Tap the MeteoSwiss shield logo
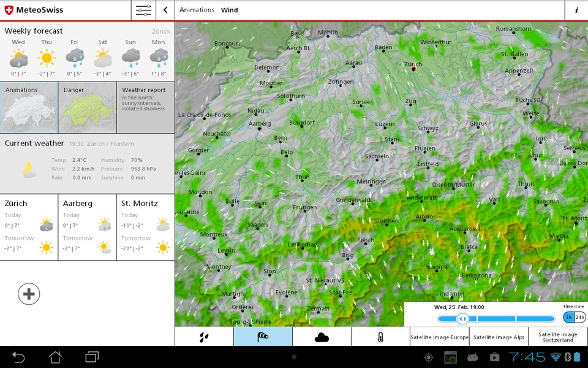The image size is (588, 368). coord(9,10)
